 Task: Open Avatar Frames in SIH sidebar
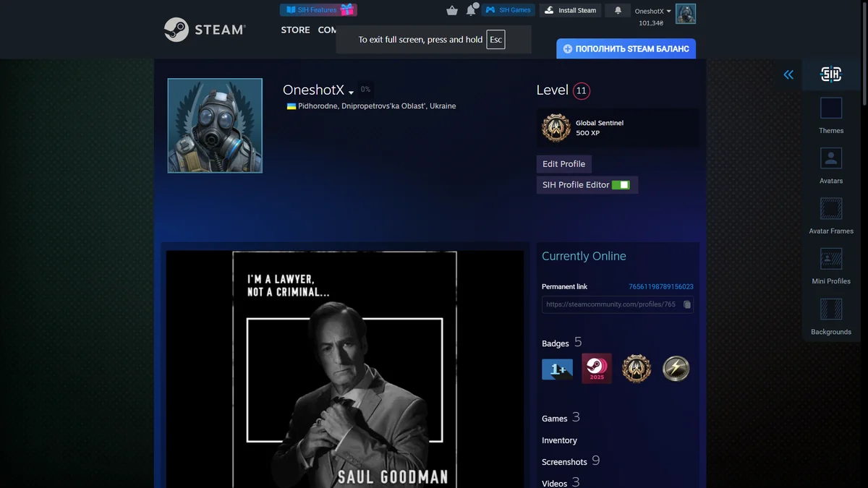coord(831,216)
